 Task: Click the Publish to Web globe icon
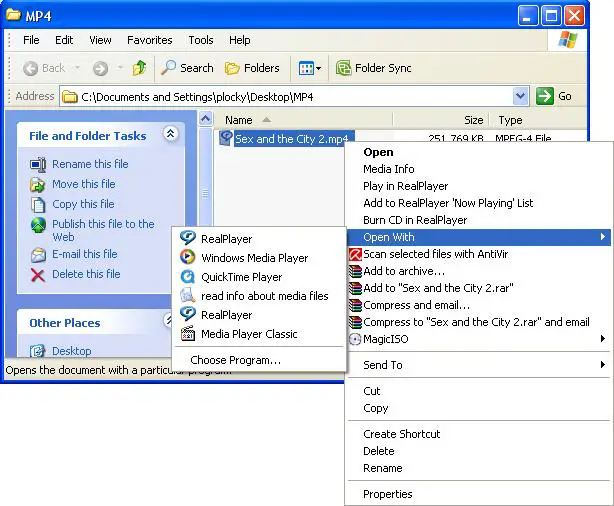pyautogui.click(x=38, y=225)
